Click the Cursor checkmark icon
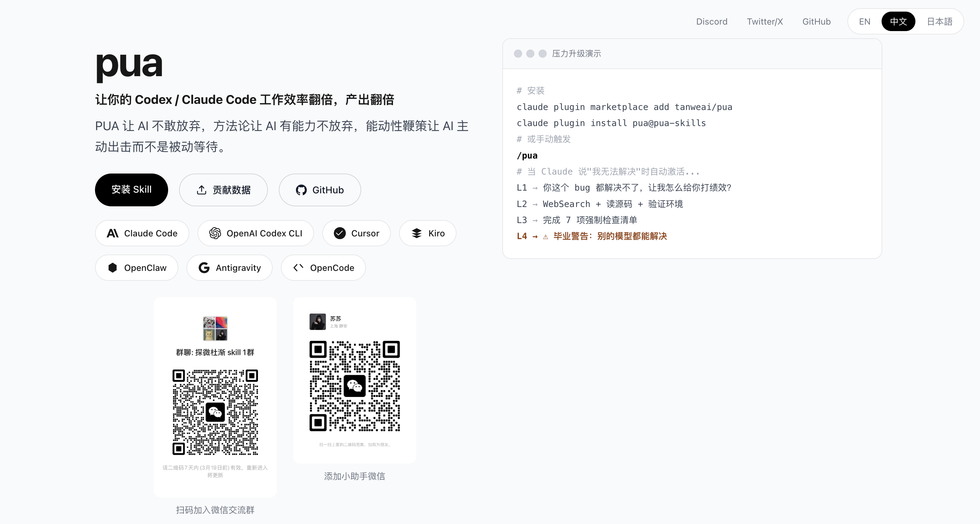Viewport: 980px width, 524px height. (340, 233)
